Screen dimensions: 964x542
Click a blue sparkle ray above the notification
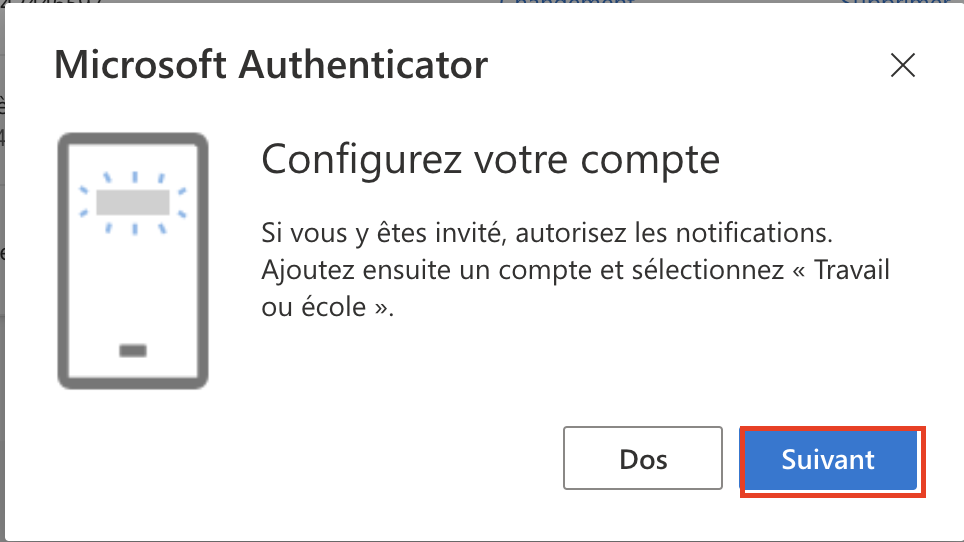(133, 174)
